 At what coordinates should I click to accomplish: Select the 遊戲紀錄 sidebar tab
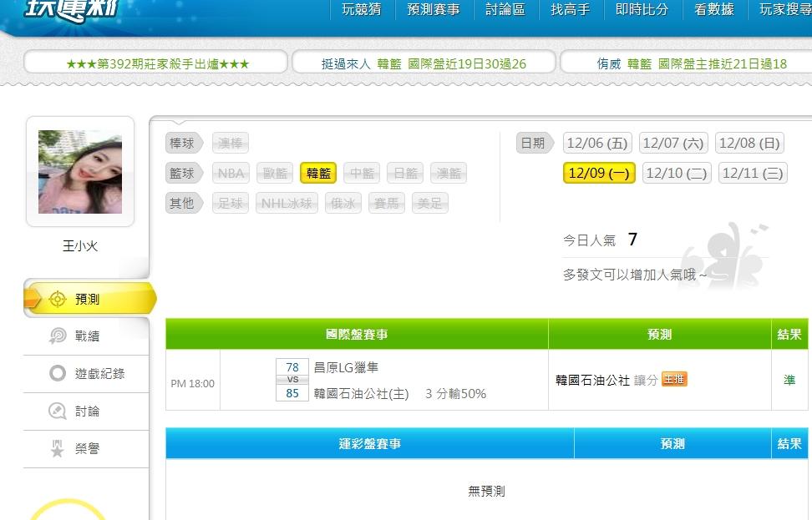(x=86, y=373)
